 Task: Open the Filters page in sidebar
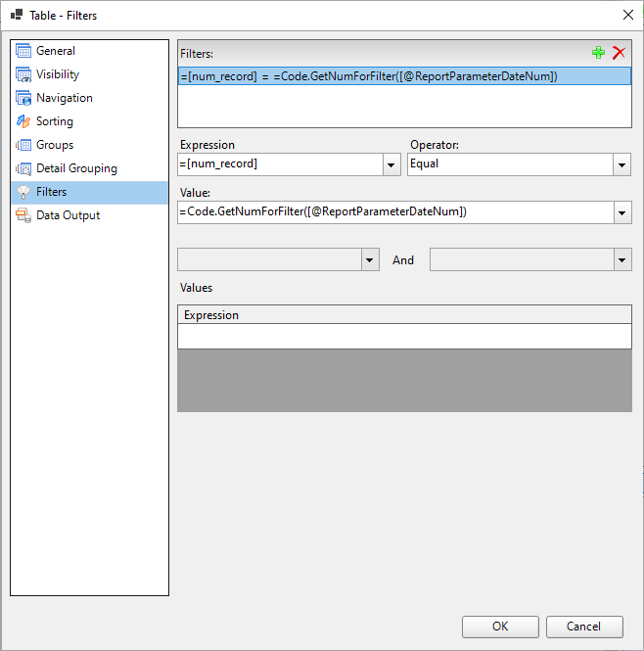(51, 192)
